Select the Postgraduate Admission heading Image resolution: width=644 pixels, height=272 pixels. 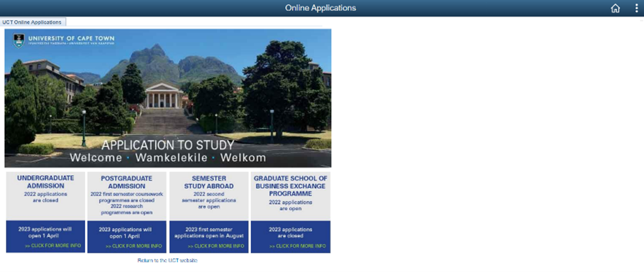point(126,182)
